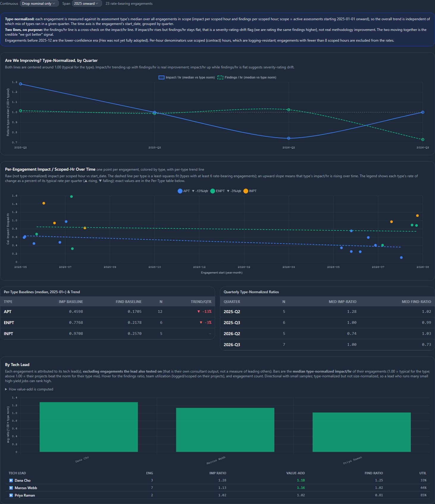Click the IMP RATIO column header
This screenshot has height=504, width=435.
click(218, 473)
